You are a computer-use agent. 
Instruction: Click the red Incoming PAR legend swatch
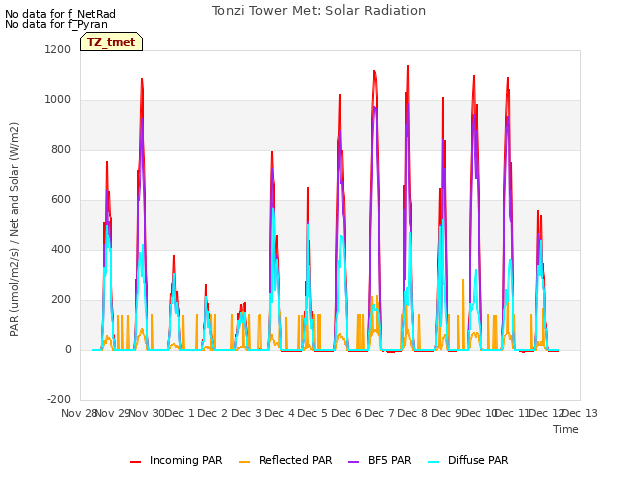(136, 462)
